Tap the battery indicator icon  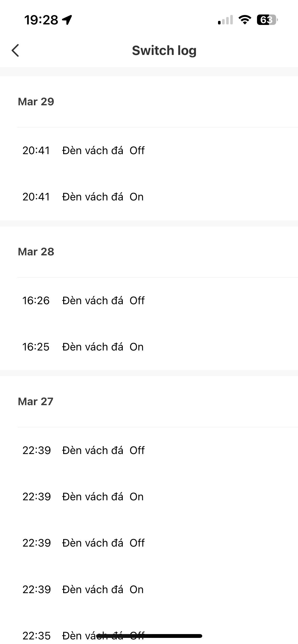[x=267, y=20]
